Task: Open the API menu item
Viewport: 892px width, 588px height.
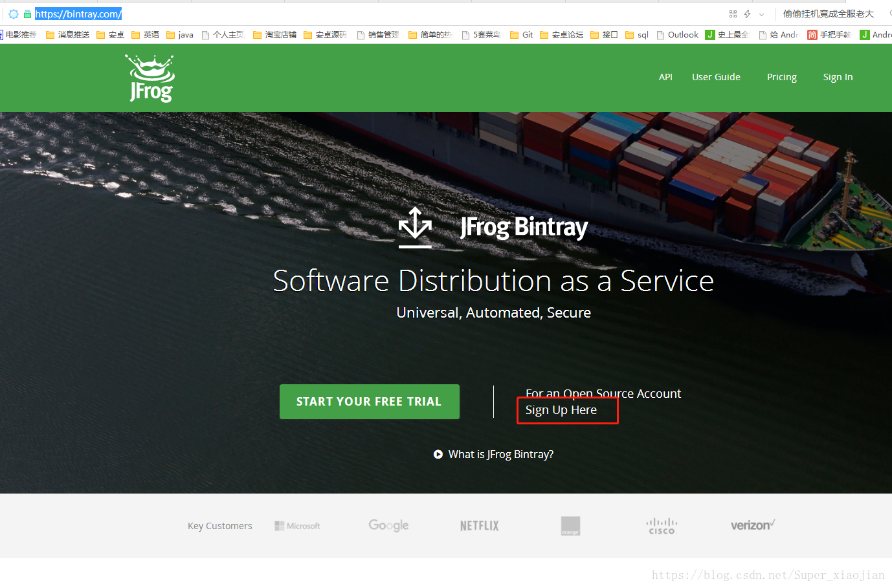Action: point(665,77)
